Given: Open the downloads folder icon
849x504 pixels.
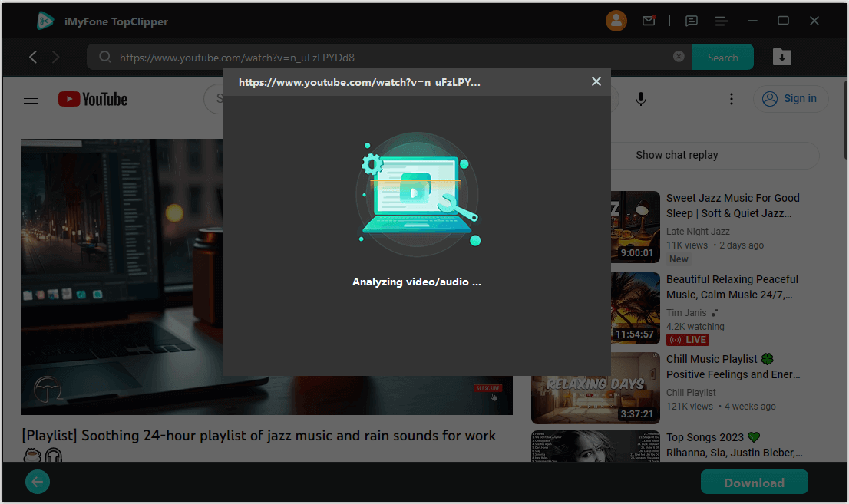Looking at the screenshot, I should [781, 57].
